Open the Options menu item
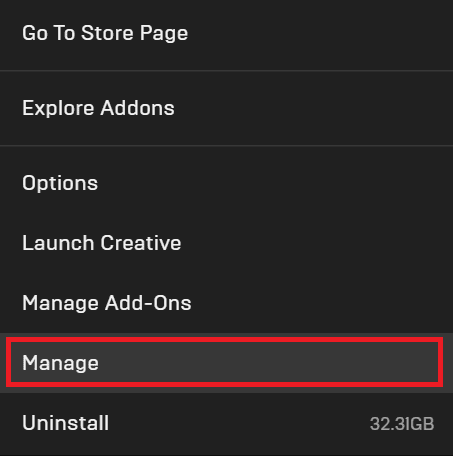The image size is (453, 456). (x=226, y=183)
